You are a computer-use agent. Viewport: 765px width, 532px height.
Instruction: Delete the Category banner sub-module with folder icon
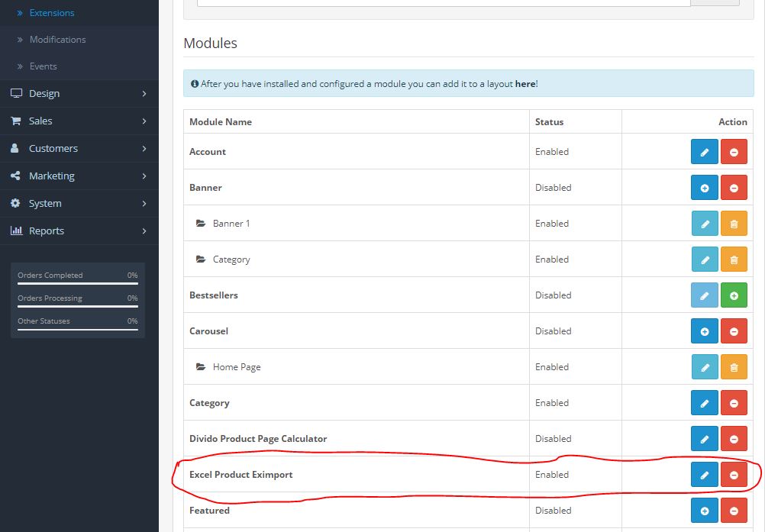tap(733, 260)
